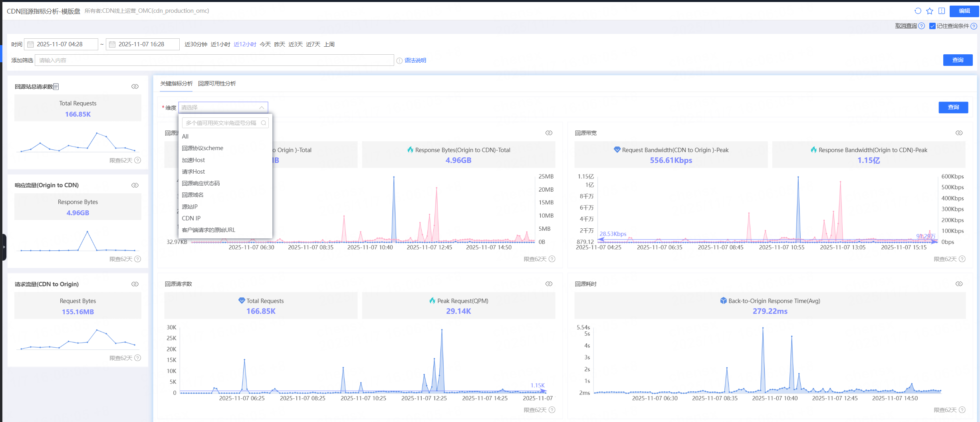Uncheck the 记住查询条件 checkbox
Image resolution: width=980 pixels, height=422 pixels.
tap(932, 26)
